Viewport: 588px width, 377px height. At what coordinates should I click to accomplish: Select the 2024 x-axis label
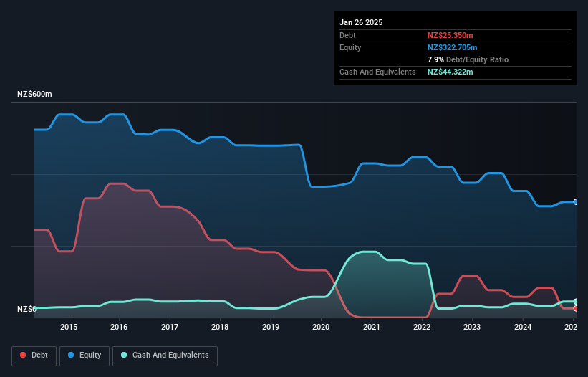(523, 328)
